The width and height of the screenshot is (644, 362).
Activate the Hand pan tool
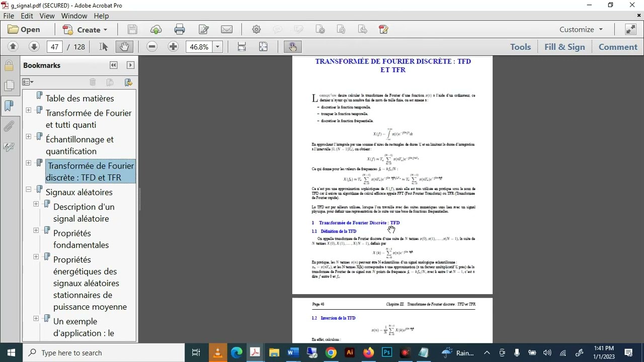coord(124,47)
